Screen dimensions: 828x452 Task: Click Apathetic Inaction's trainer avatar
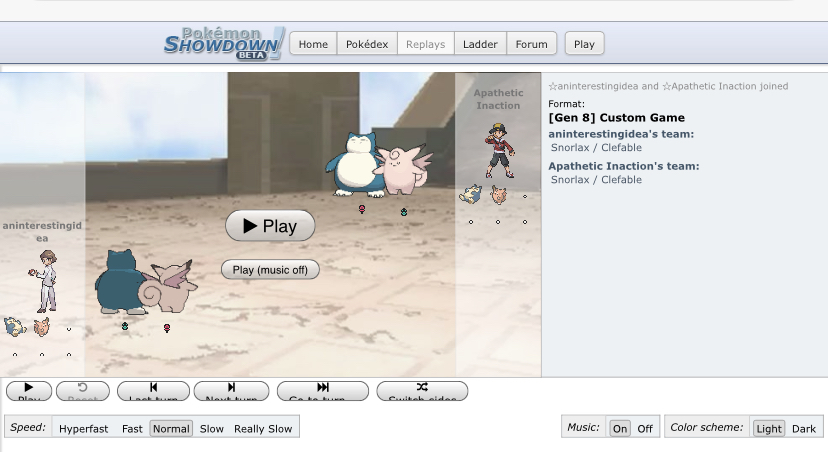coord(499,150)
